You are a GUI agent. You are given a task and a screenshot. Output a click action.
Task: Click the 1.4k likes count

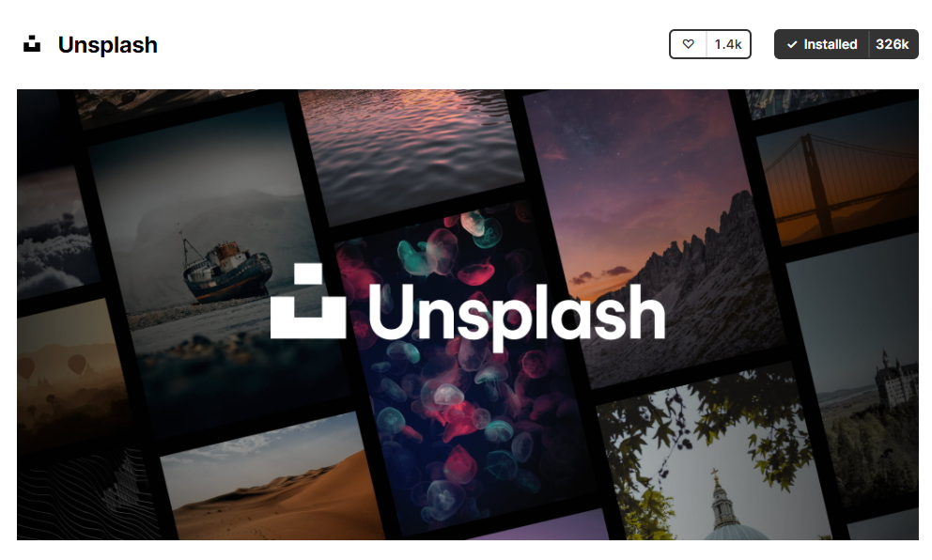tap(728, 44)
